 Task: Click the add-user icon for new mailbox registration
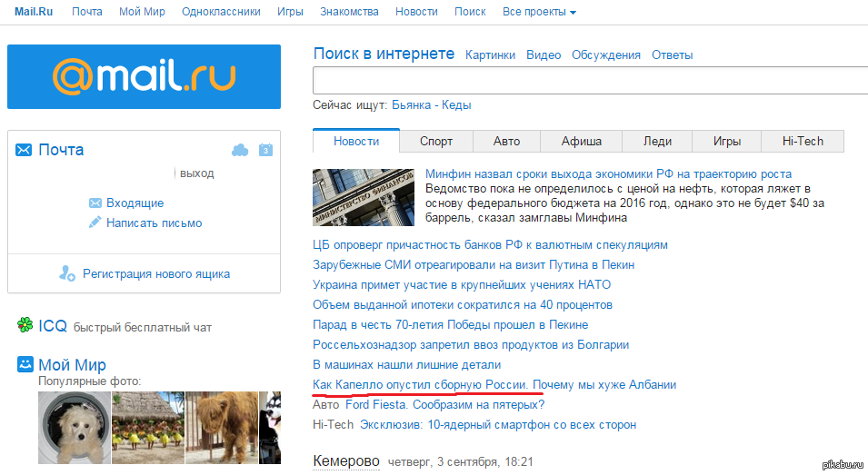[67, 273]
